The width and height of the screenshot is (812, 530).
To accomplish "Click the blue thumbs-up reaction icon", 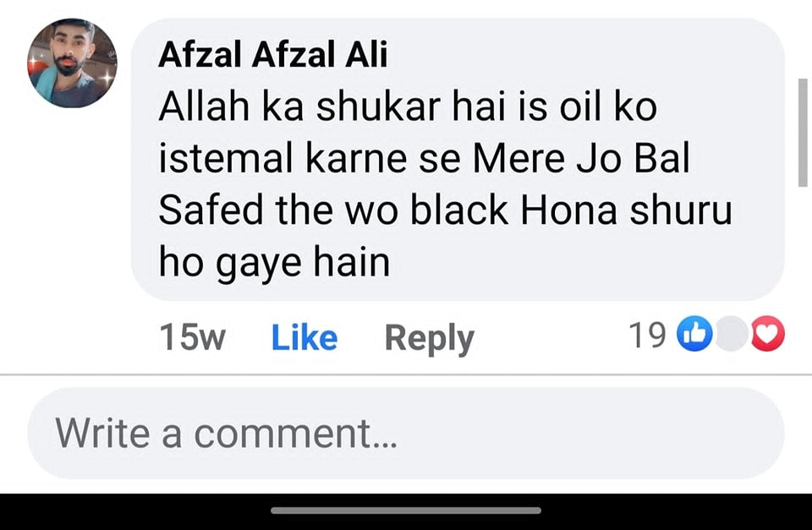I will 695,334.
